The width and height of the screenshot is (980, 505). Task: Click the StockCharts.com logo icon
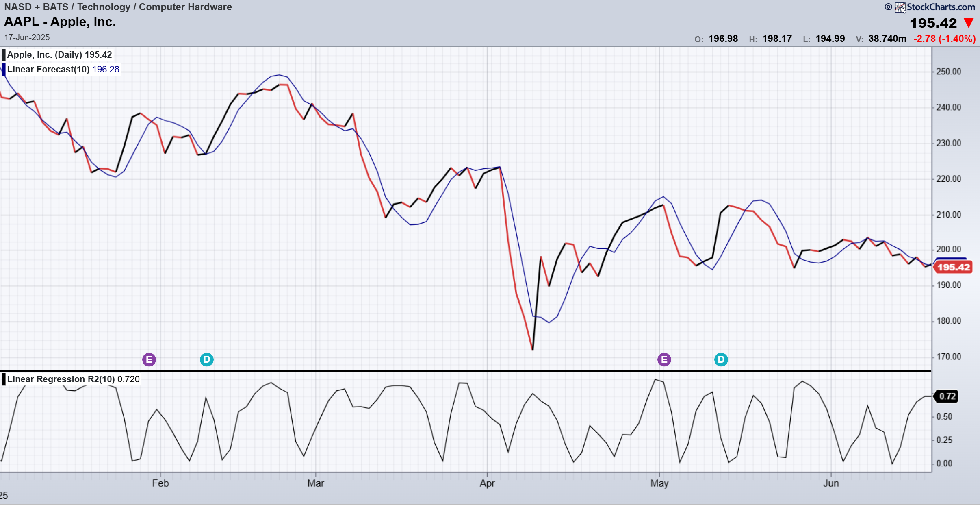coord(900,7)
